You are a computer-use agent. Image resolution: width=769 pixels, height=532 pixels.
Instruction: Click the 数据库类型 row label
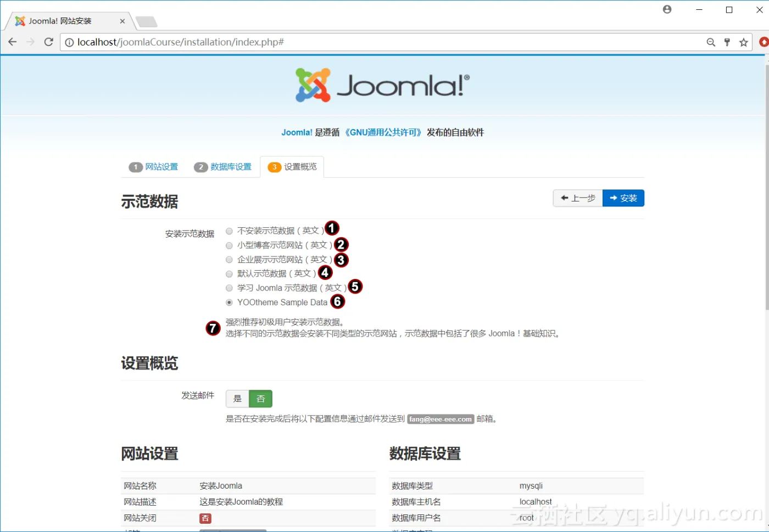click(x=412, y=486)
